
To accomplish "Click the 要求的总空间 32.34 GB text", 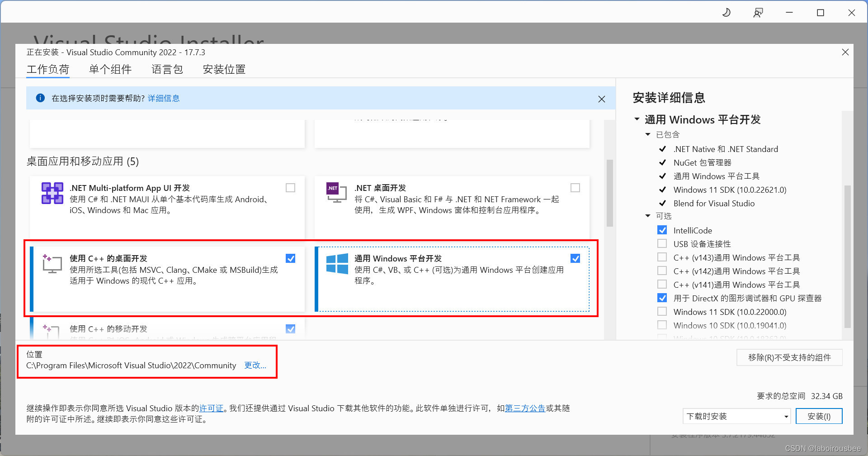I will pyautogui.click(x=799, y=396).
